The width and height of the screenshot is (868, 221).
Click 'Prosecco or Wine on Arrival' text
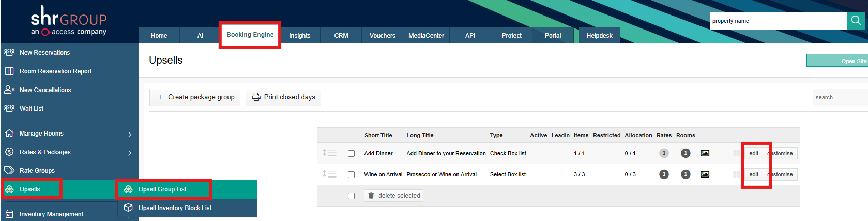click(x=441, y=174)
